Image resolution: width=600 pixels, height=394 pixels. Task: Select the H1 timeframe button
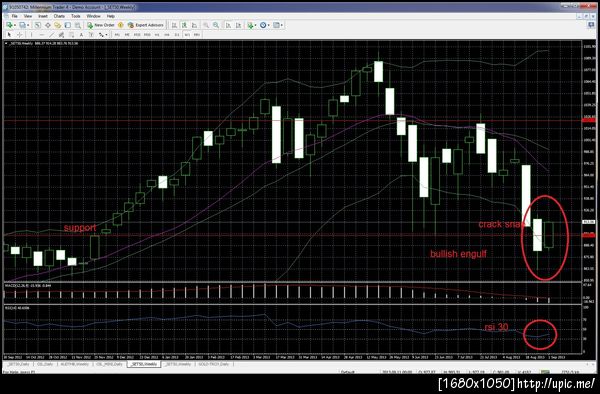(157, 34)
